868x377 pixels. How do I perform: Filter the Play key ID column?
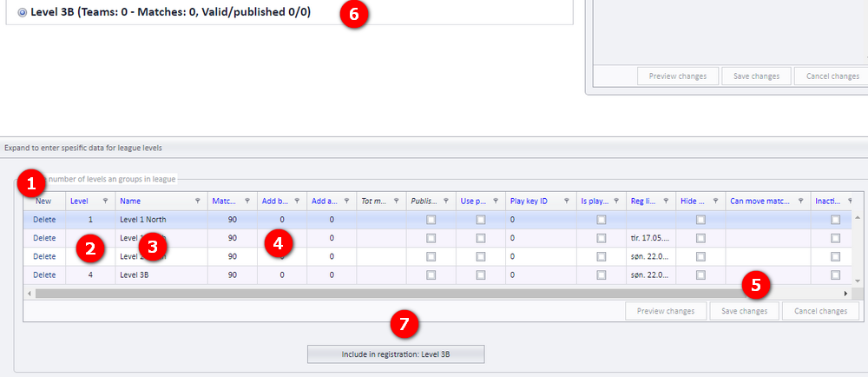coord(566,201)
